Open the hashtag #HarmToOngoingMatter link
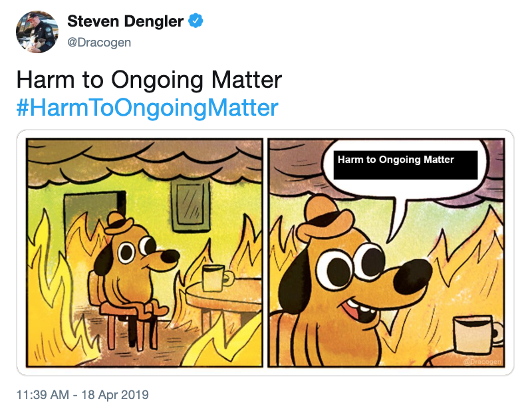The height and width of the screenshot is (411, 532). click(x=146, y=104)
